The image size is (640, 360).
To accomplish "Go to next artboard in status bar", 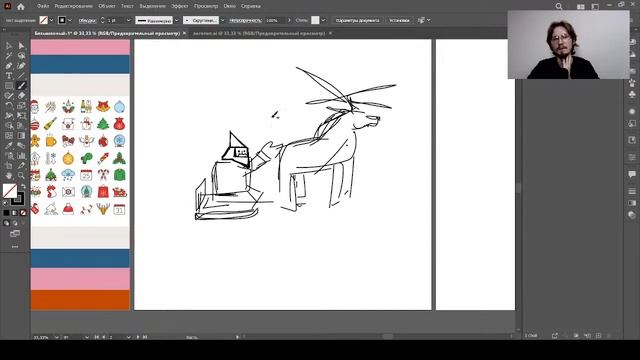I will click(x=138, y=337).
